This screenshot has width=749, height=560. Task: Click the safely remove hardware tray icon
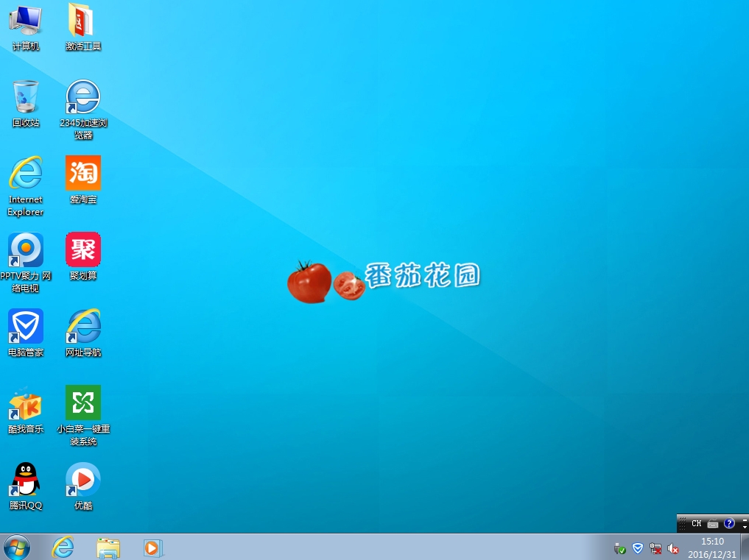(619, 548)
